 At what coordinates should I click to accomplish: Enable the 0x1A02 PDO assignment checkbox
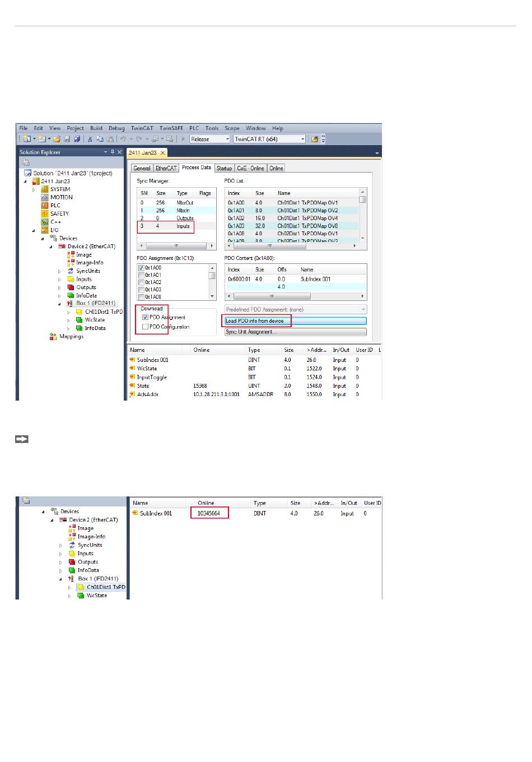(x=141, y=282)
